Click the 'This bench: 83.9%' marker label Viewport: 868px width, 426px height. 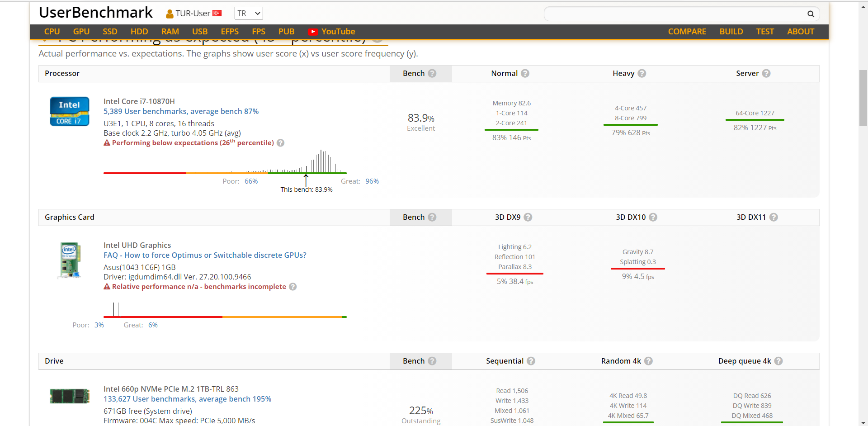pyautogui.click(x=307, y=189)
